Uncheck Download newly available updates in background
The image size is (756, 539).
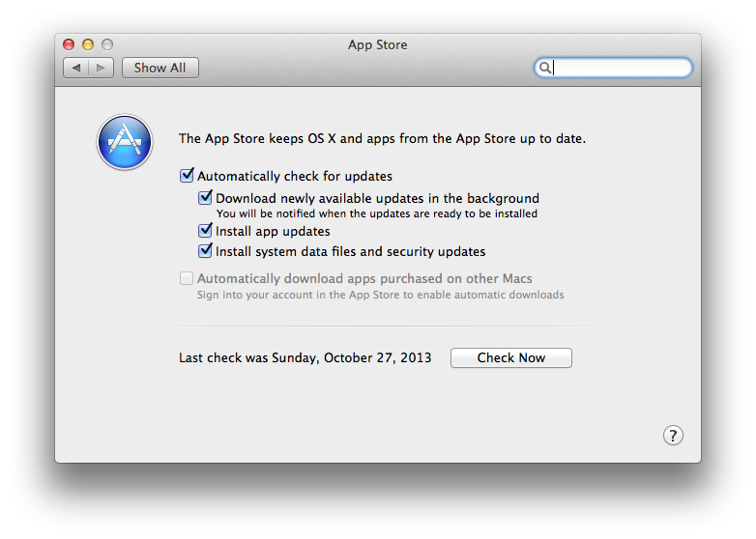coord(205,197)
